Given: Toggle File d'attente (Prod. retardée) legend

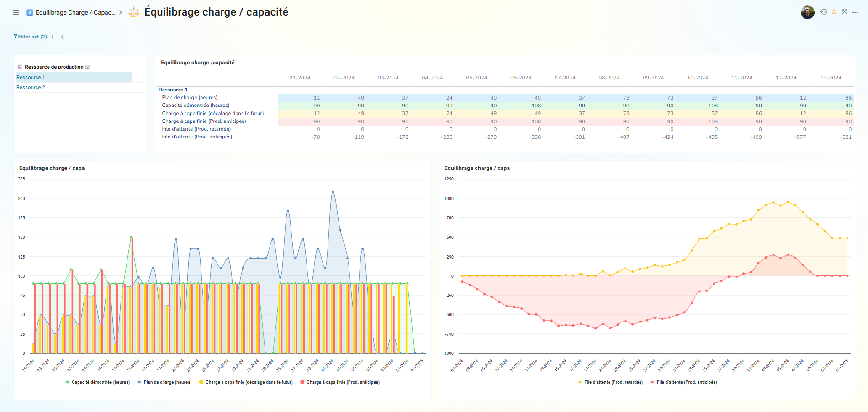Looking at the screenshot, I should (610, 382).
